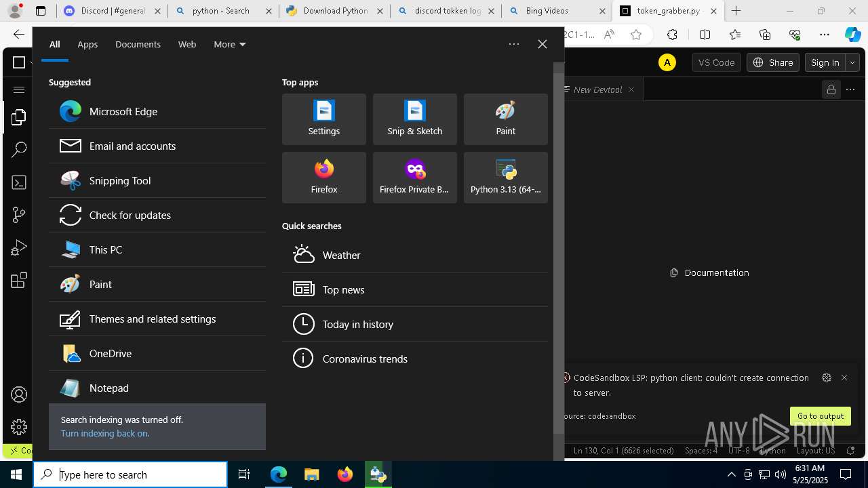Open Top news quick search
The image size is (868, 488).
(415, 289)
